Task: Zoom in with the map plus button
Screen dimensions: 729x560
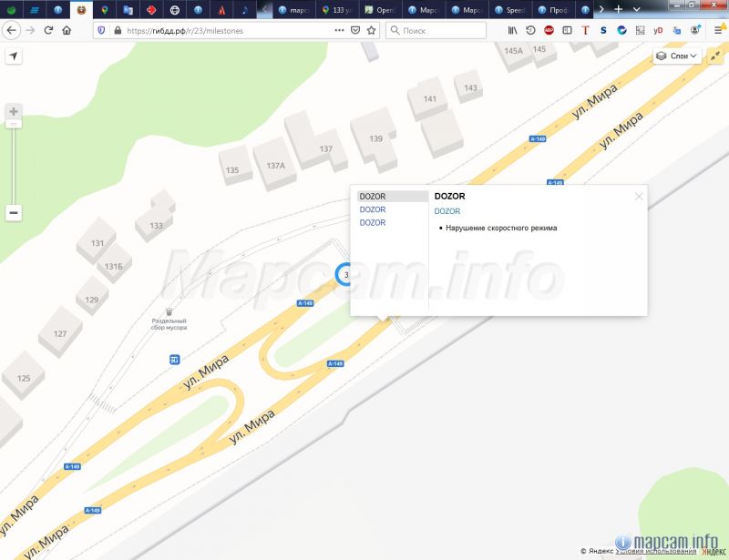Action: tap(14, 112)
